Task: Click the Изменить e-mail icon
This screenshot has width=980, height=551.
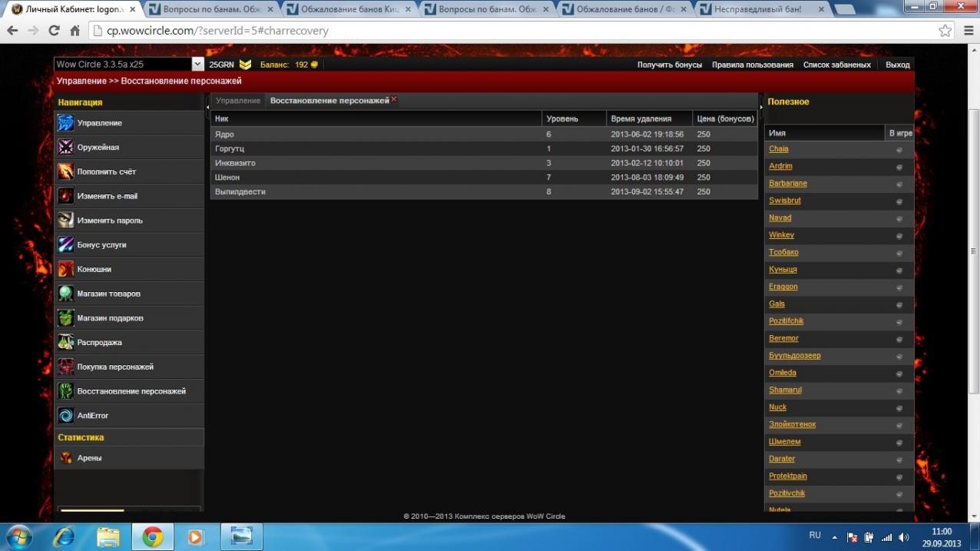Action: (x=66, y=196)
